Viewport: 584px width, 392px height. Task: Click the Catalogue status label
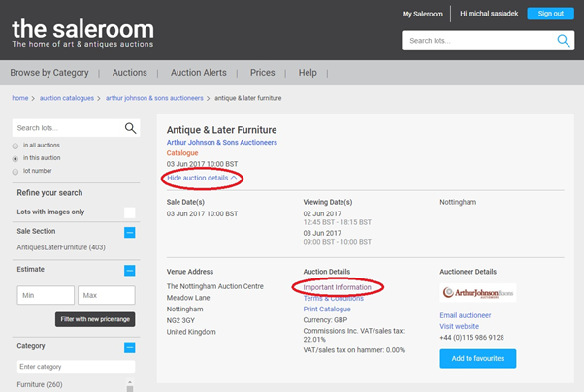point(182,152)
